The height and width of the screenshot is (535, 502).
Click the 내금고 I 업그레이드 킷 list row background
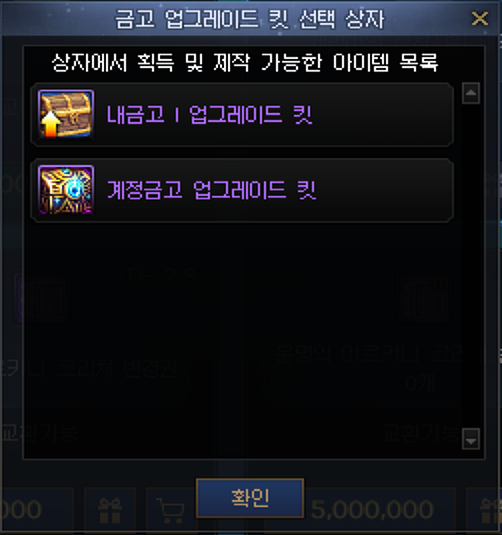(x=242, y=114)
